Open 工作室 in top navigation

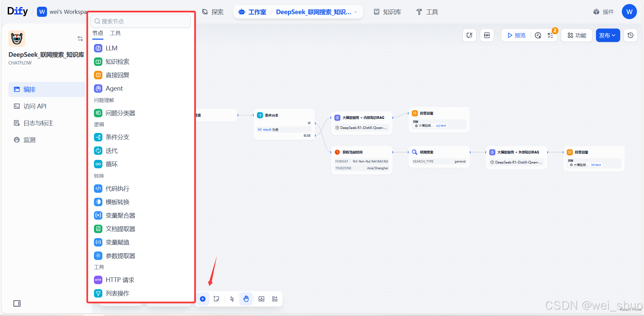tap(252, 12)
